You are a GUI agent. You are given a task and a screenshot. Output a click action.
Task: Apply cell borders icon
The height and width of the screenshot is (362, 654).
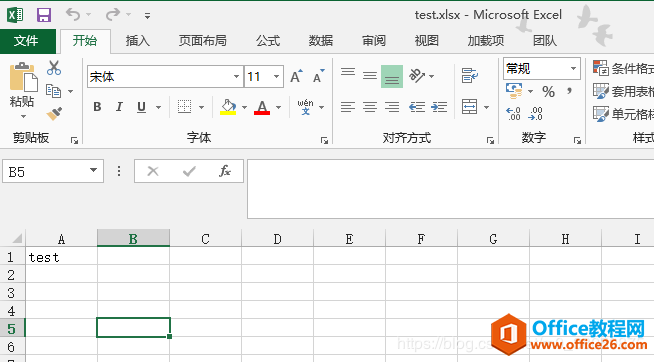(184, 107)
